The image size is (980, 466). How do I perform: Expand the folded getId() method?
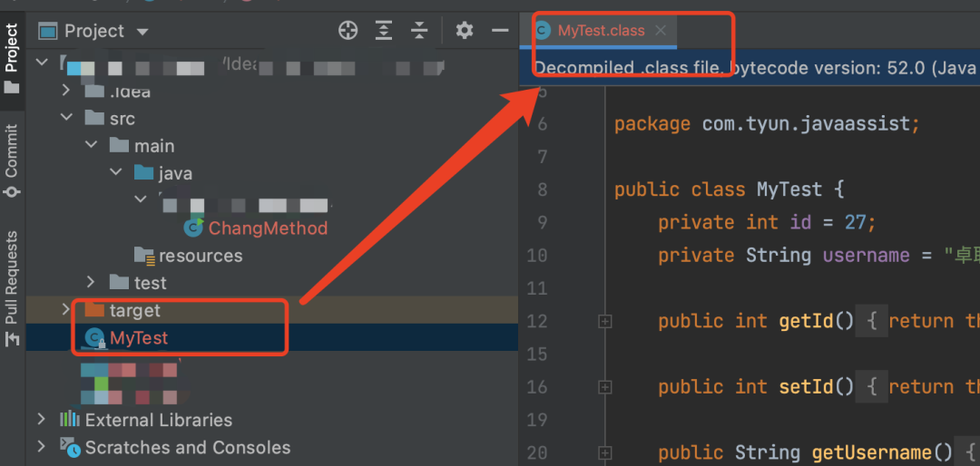pos(604,321)
